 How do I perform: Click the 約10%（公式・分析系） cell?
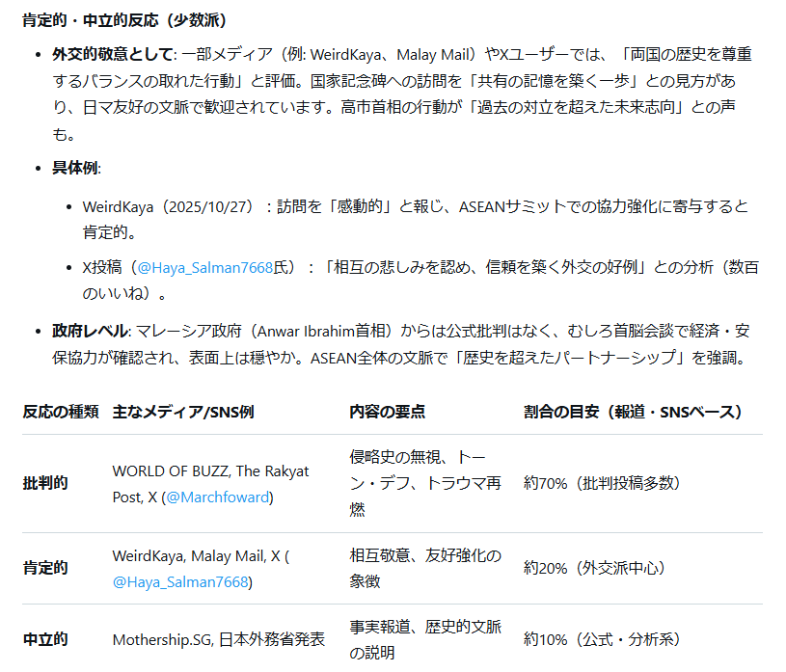pos(603,639)
